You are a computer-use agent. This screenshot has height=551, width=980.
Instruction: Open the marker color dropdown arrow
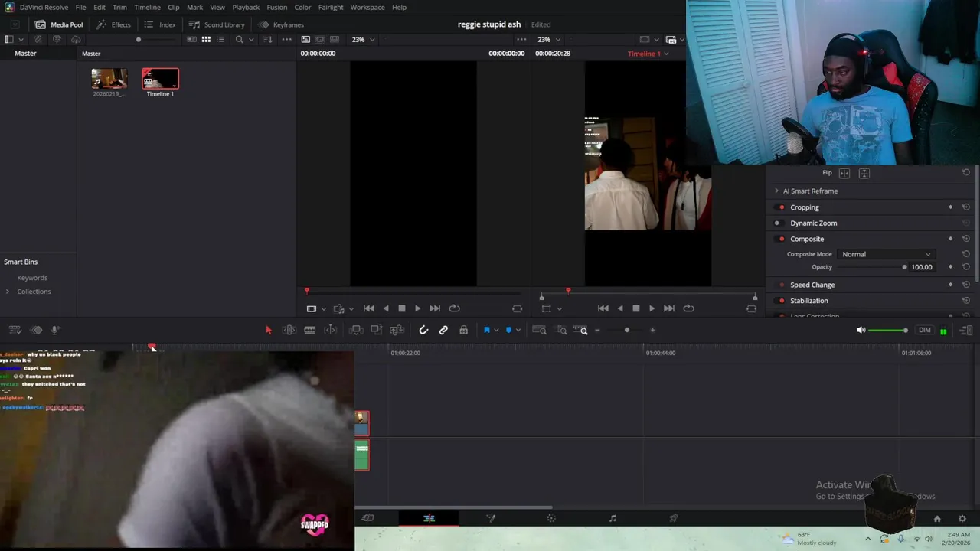point(518,330)
